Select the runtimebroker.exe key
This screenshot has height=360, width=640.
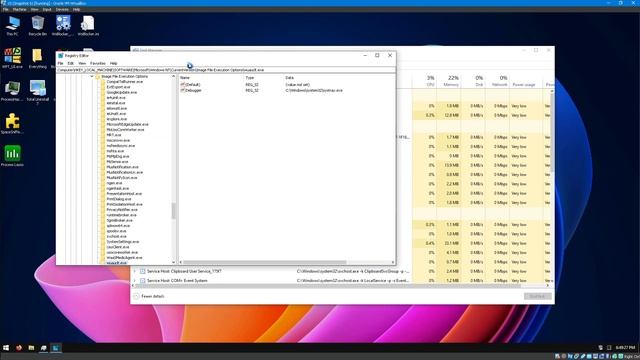tap(122, 215)
